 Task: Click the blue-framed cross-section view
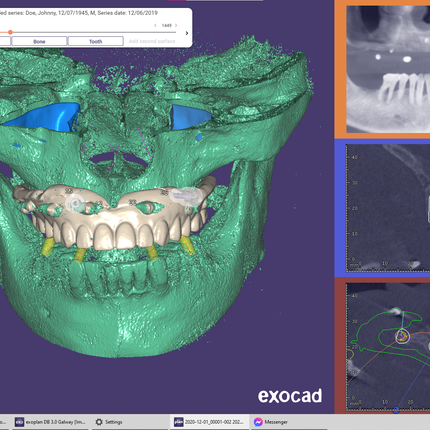click(388, 208)
